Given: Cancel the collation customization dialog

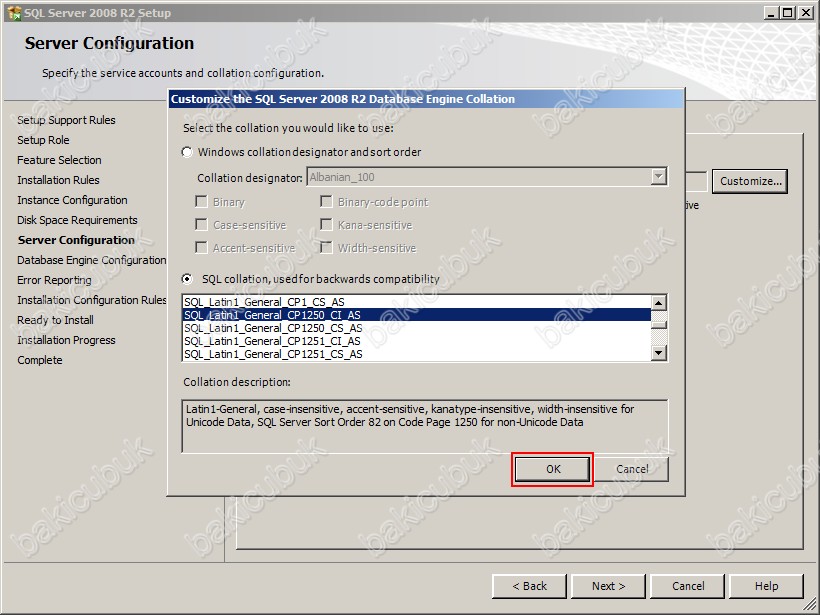Looking at the screenshot, I should coord(632,469).
